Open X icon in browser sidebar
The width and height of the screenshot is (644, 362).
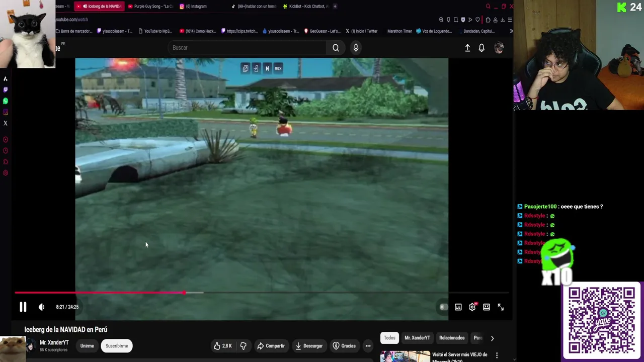coord(6,123)
